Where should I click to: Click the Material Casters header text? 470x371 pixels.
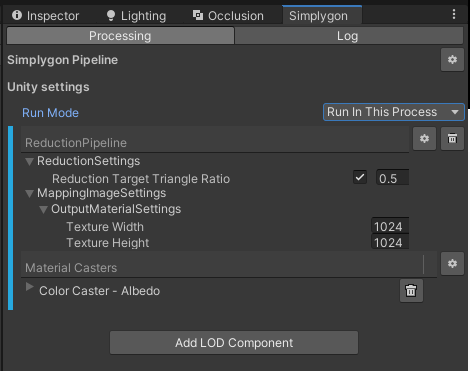point(71,268)
